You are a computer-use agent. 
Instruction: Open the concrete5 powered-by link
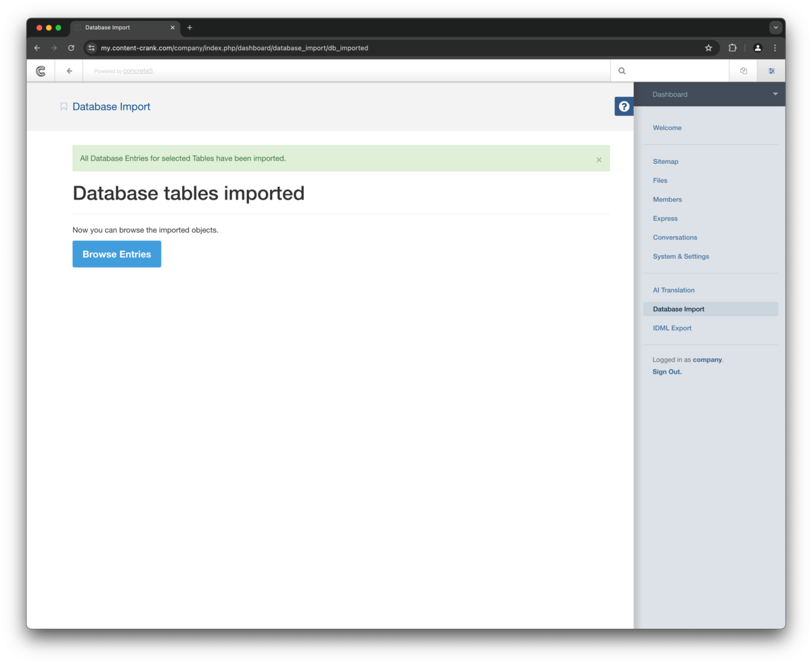[x=138, y=71]
